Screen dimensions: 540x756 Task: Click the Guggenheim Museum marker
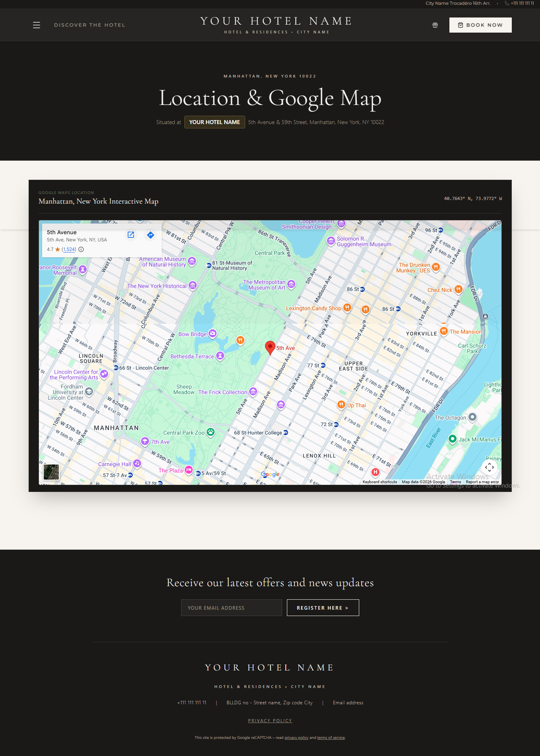tap(331, 241)
